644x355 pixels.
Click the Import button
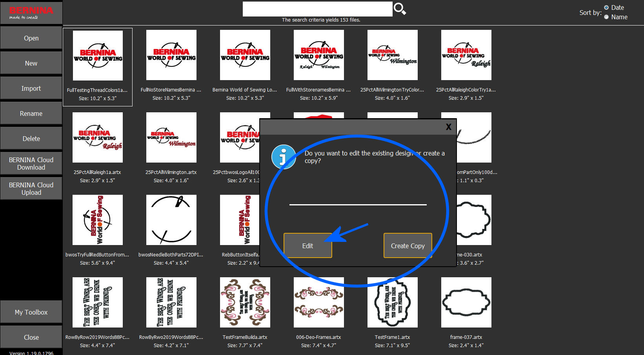click(x=31, y=88)
